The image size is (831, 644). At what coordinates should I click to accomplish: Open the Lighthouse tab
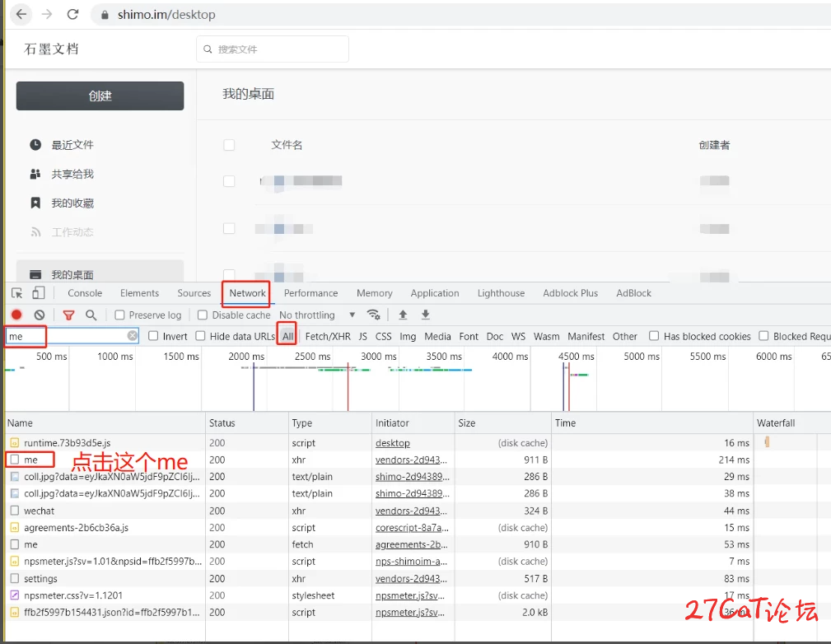click(x=501, y=293)
